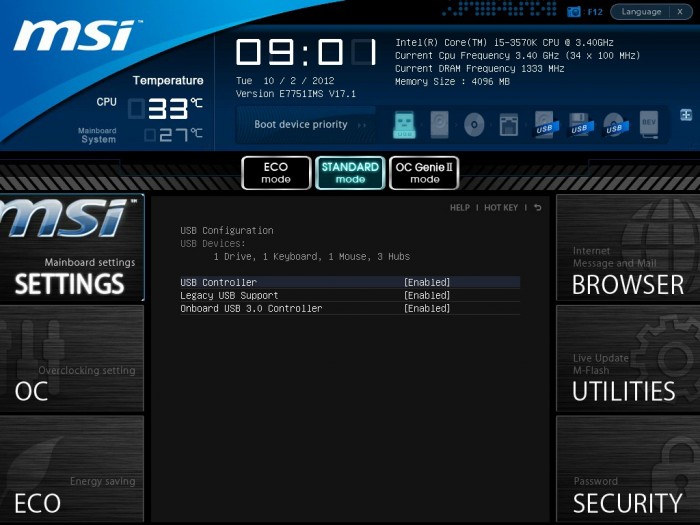Click the BEV network boot icon

(649, 125)
